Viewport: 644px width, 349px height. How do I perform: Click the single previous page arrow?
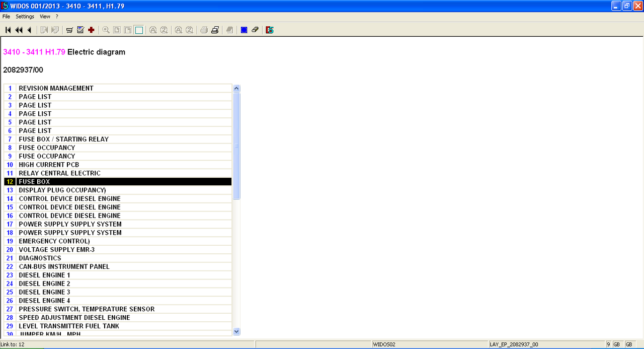click(x=29, y=30)
